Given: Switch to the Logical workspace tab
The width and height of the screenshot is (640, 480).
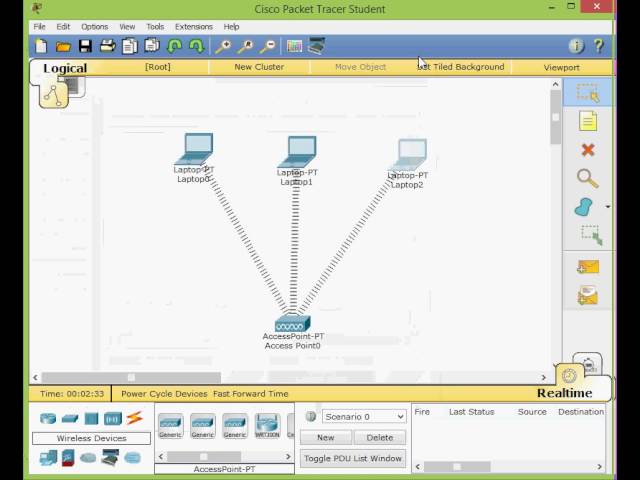Looking at the screenshot, I should (65, 68).
